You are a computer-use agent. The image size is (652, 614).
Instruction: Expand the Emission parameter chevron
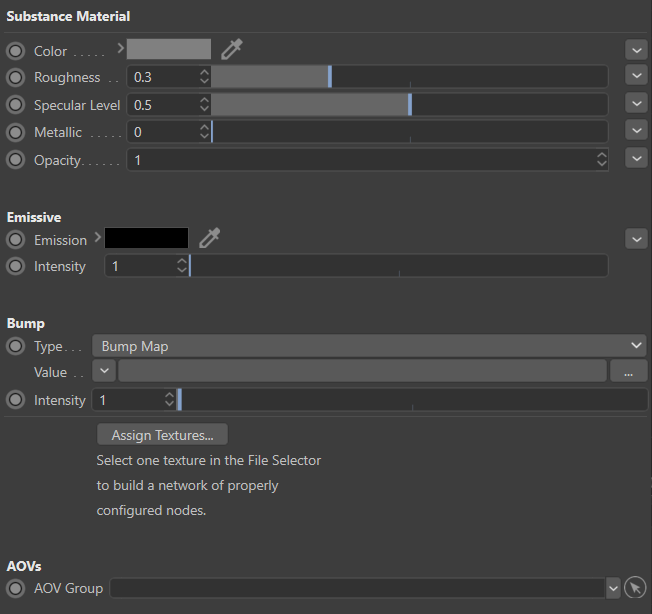(x=97, y=237)
